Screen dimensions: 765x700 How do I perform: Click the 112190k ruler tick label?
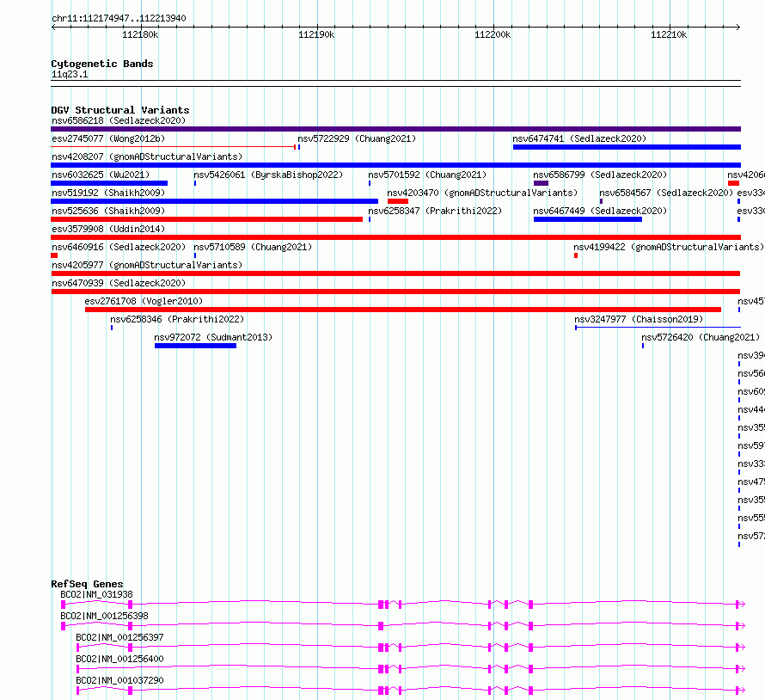point(316,34)
